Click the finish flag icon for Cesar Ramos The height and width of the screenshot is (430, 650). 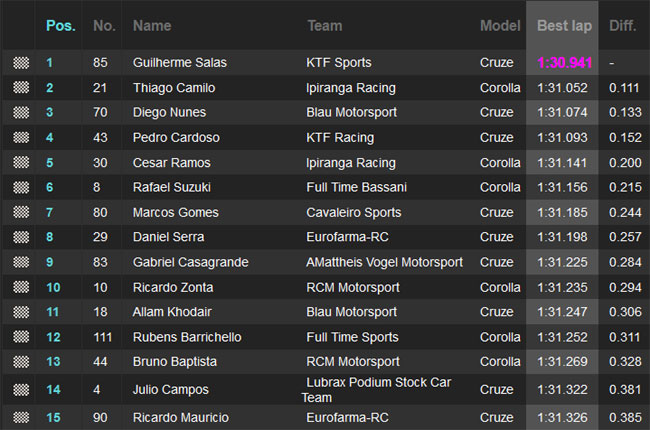[21, 163]
